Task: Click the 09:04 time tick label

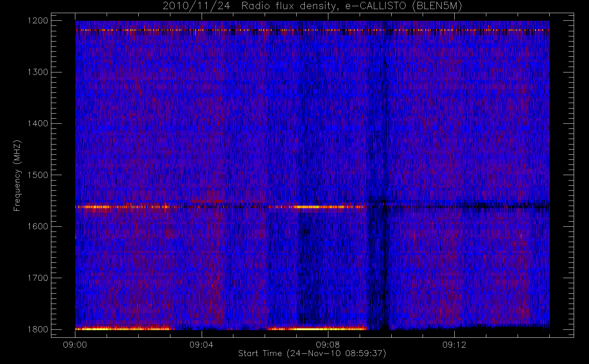Action: click(x=201, y=345)
